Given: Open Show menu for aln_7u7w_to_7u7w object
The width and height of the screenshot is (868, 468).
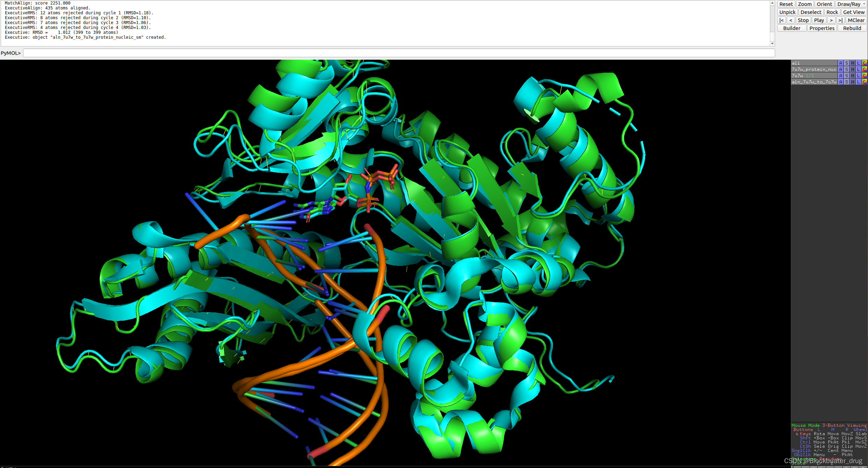Looking at the screenshot, I should click(847, 82).
